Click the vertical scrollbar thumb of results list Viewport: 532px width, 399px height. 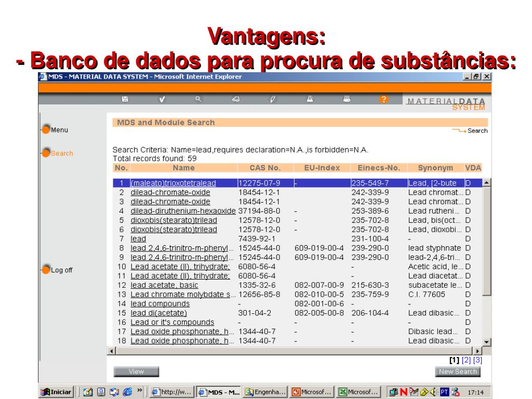pos(486,241)
